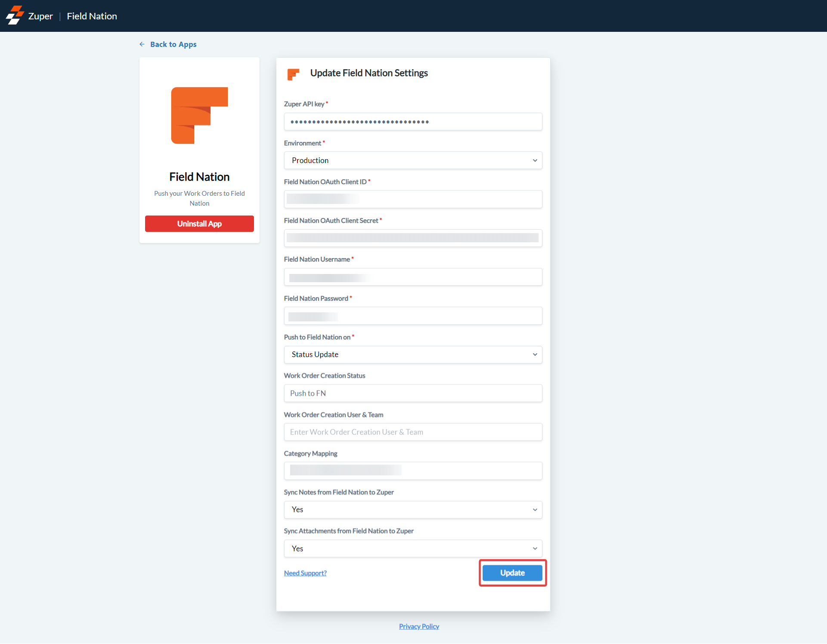Open the Environment dropdown
The image size is (827, 644).
(x=413, y=160)
